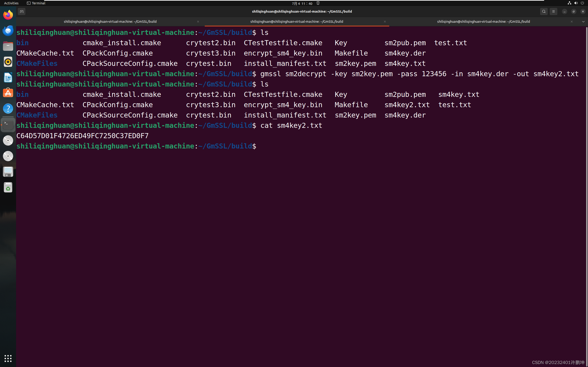Show Applications grid button
The height and width of the screenshot is (367, 588).
tap(8, 358)
